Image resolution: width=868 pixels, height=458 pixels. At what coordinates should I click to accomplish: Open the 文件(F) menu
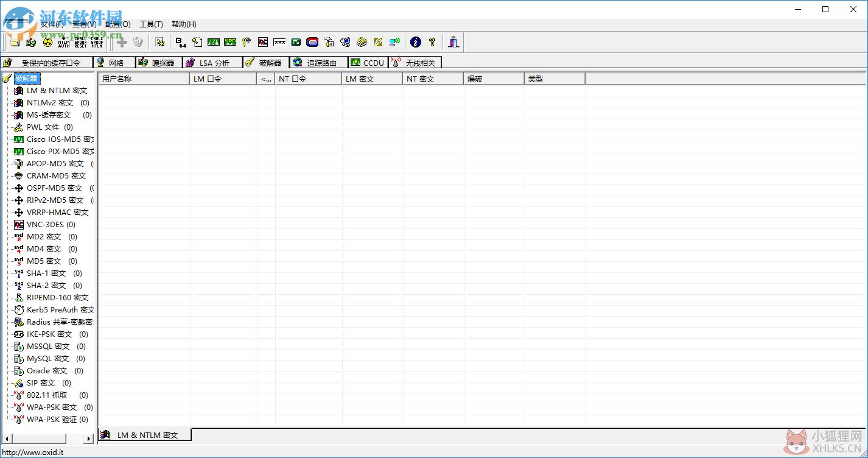coord(52,24)
